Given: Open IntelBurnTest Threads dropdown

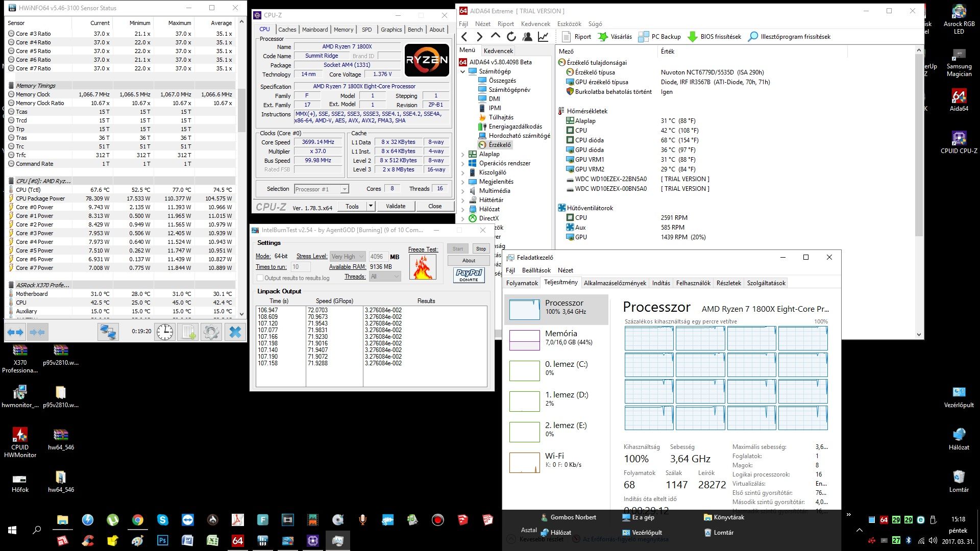Looking at the screenshot, I should pos(385,277).
